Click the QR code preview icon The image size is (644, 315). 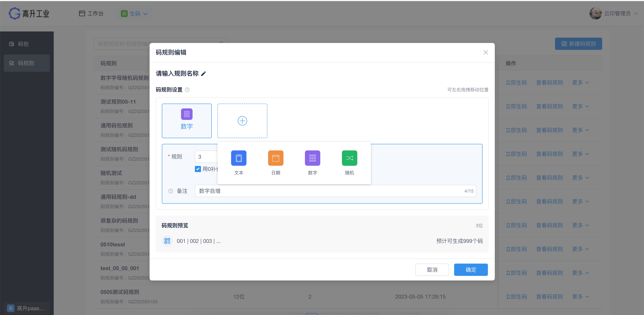(167, 241)
